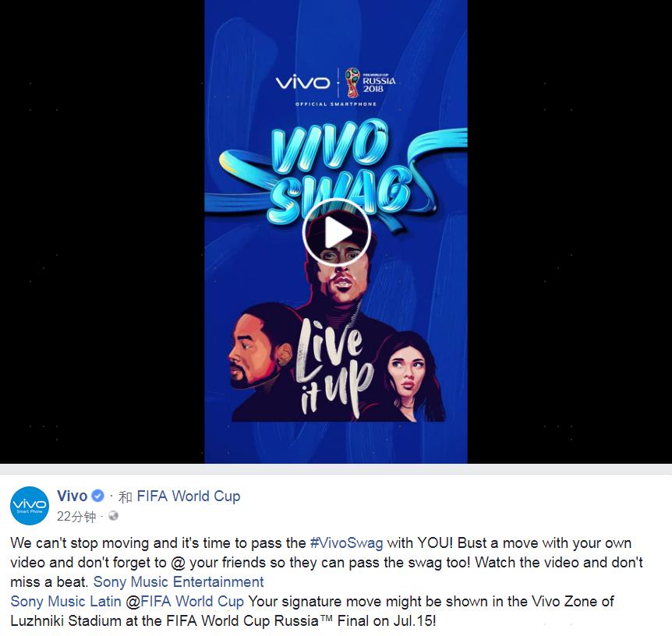Click the white vivo logo in the video

[x=302, y=82]
